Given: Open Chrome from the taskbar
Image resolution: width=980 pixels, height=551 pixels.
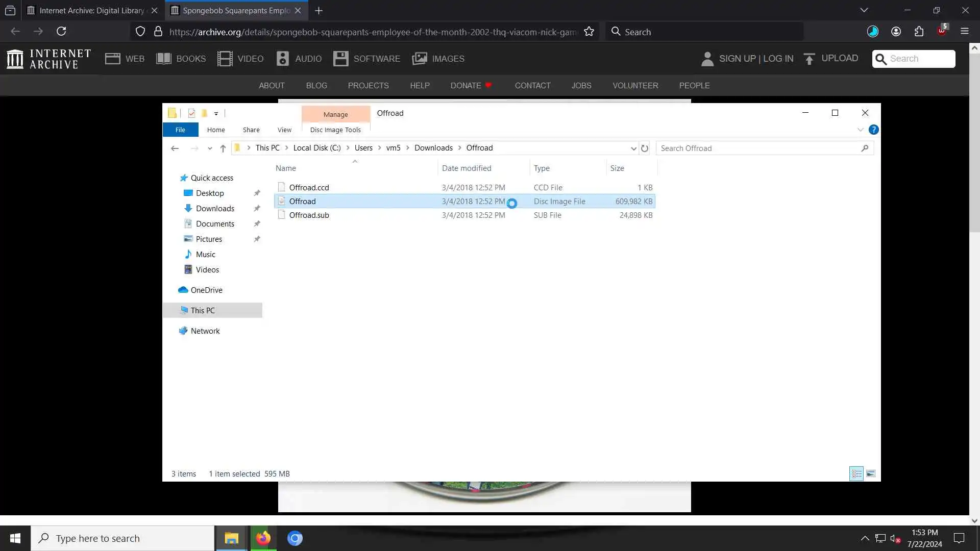Looking at the screenshot, I should (x=295, y=538).
